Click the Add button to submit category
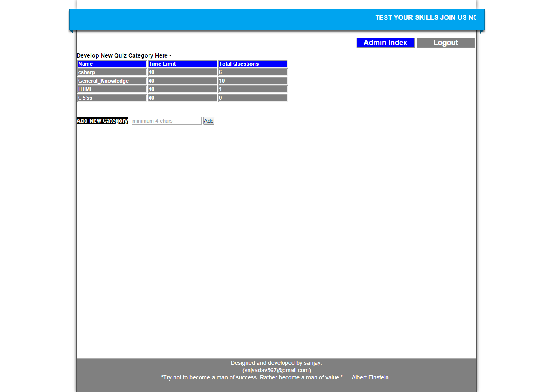 tap(208, 121)
